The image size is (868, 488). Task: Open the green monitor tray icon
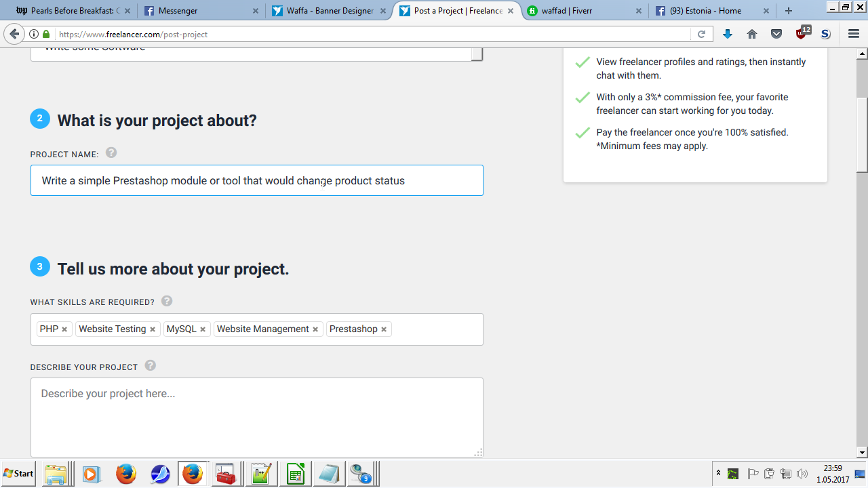click(x=733, y=474)
